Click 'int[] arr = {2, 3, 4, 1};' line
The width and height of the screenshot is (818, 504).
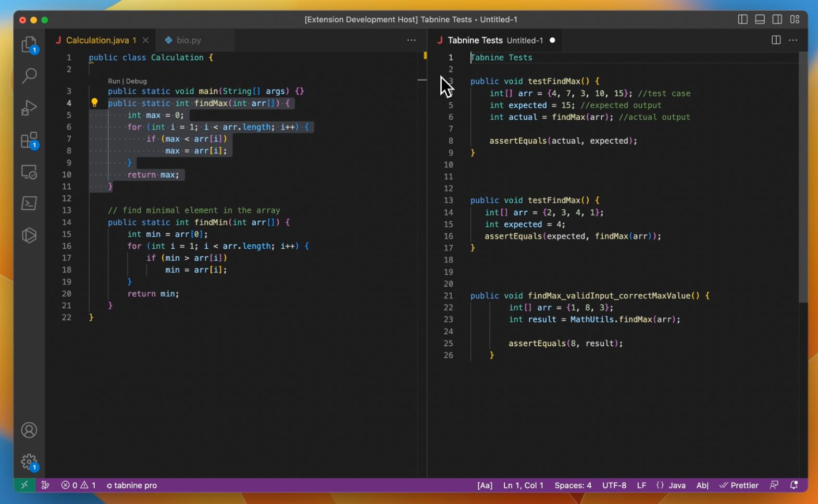(544, 212)
